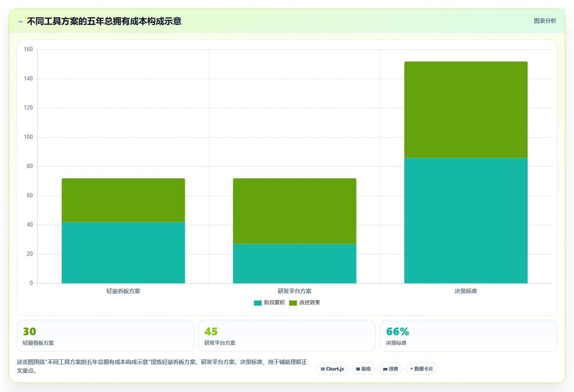Click the 进度 tag chip
The image size is (574, 392).
tap(391, 369)
